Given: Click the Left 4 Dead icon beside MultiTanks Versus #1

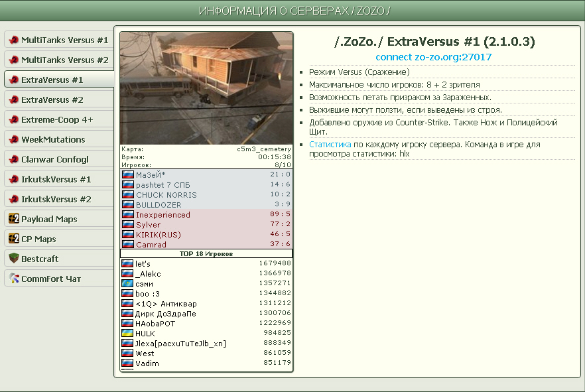Looking at the screenshot, I should pos(13,40).
